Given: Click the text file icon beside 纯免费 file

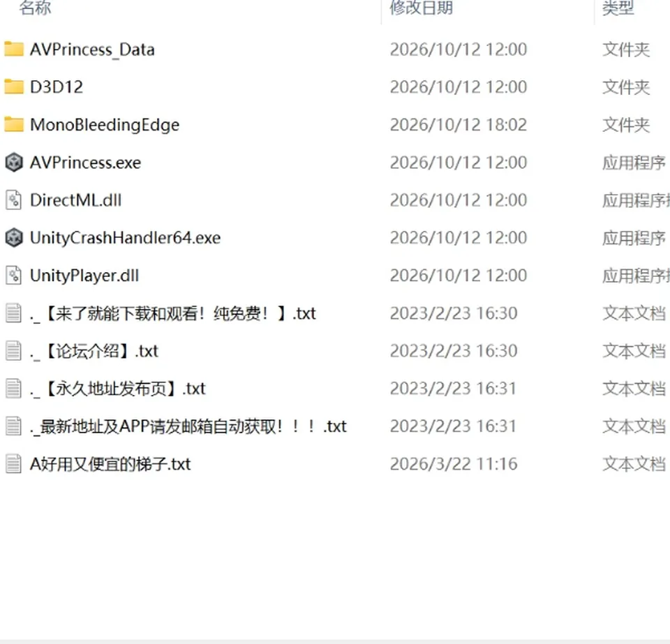Looking at the screenshot, I should [x=14, y=313].
